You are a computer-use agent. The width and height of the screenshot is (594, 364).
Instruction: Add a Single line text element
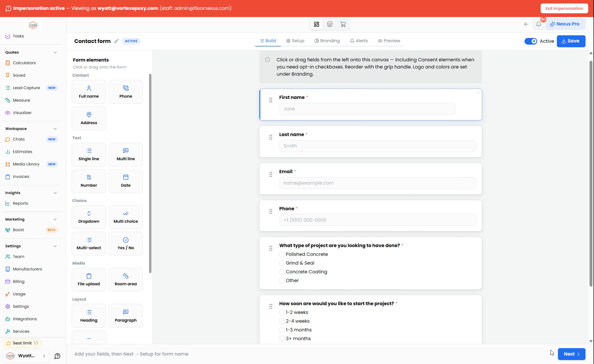(89, 154)
